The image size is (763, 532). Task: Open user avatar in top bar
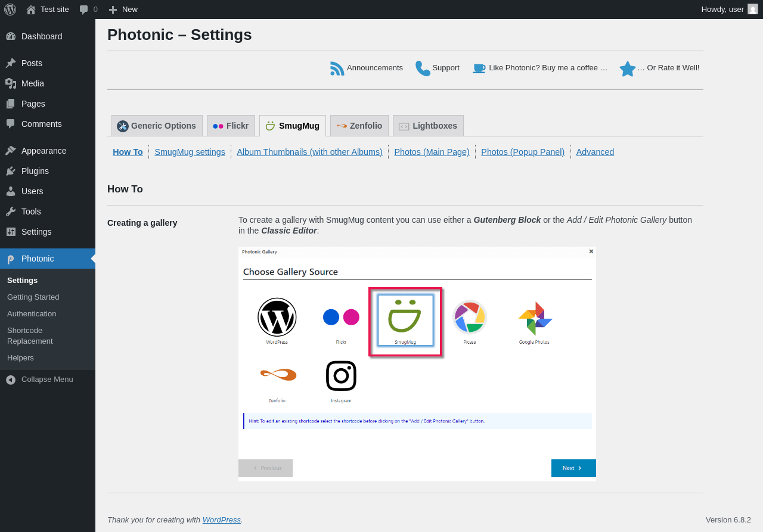[753, 9]
